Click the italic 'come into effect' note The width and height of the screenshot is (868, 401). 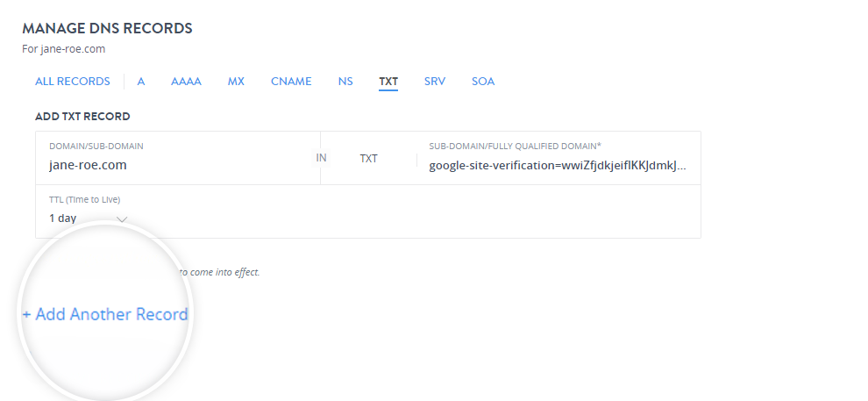pyautogui.click(x=219, y=272)
